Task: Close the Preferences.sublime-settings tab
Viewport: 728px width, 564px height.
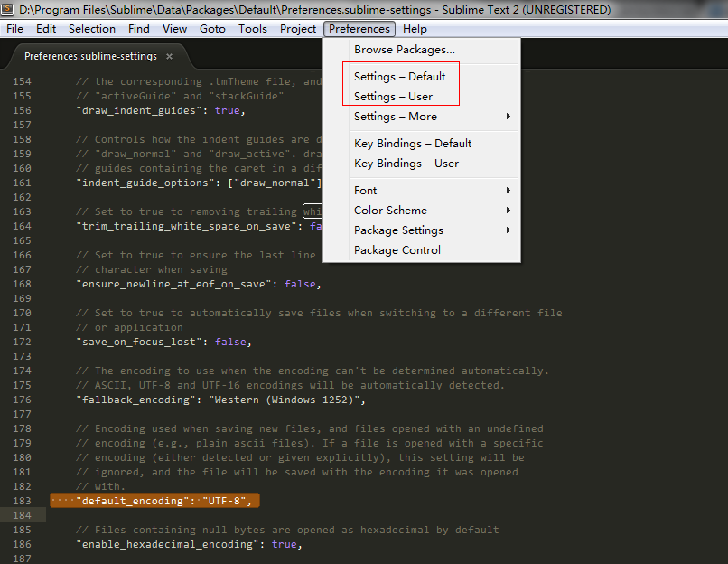Action: (x=168, y=54)
